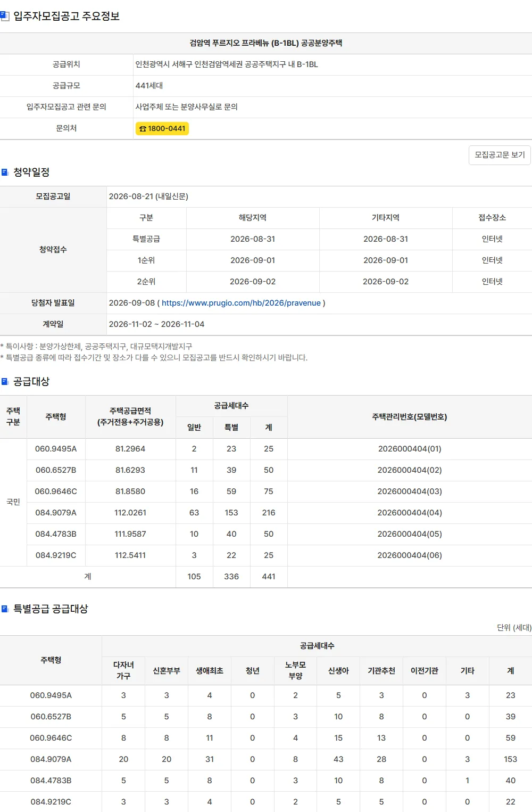This screenshot has height=812, width=532.
Task: Click the 생애최초 column header
Action: (210, 671)
